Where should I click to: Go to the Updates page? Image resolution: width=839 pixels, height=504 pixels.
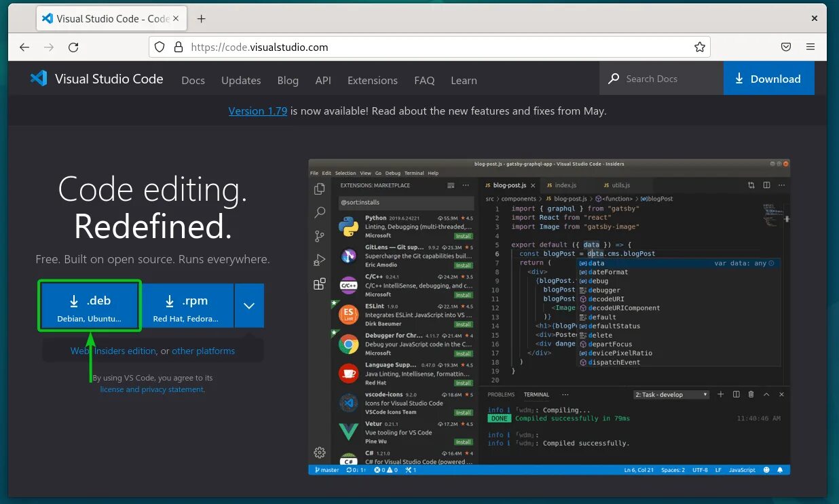241,80
